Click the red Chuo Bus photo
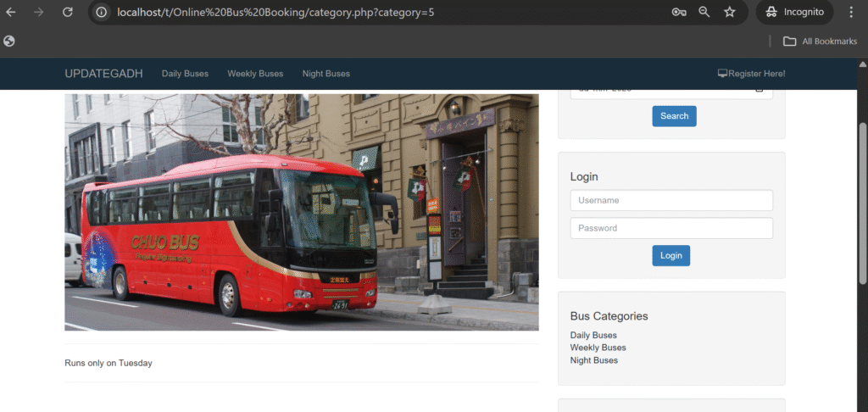 tap(302, 212)
